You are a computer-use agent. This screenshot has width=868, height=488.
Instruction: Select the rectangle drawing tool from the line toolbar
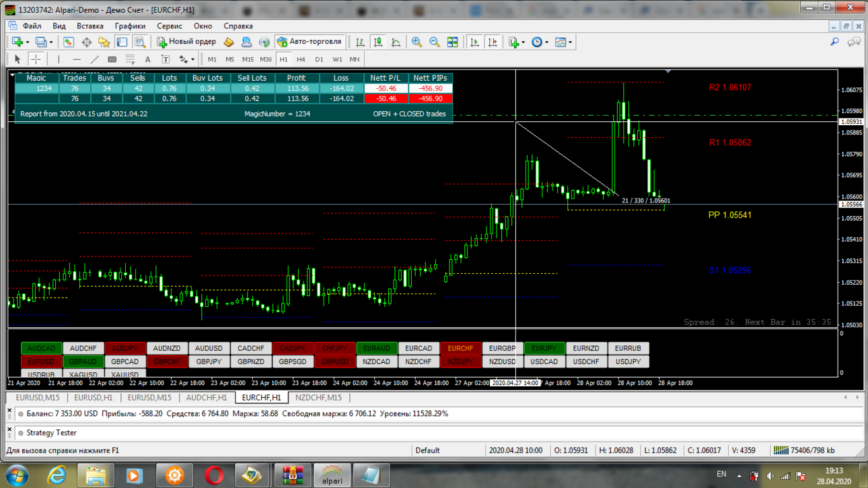point(112,59)
